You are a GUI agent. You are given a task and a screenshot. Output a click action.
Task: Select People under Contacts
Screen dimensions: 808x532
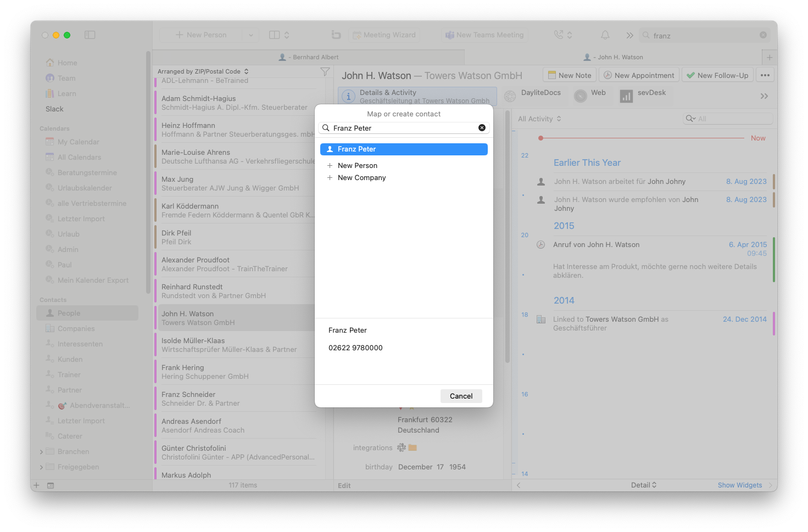(x=87, y=313)
